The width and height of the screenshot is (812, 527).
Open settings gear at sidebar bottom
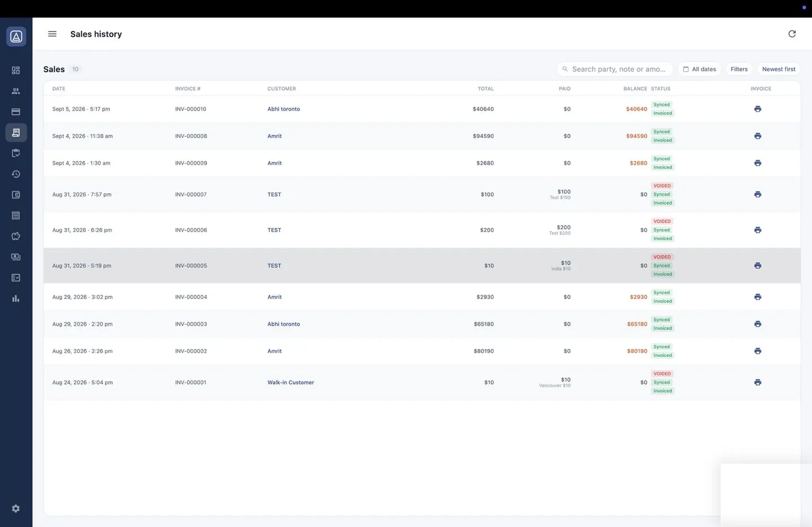point(16,508)
